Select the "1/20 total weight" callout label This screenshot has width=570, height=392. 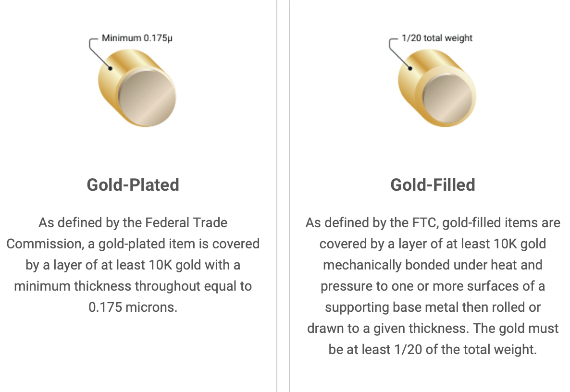point(437,38)
